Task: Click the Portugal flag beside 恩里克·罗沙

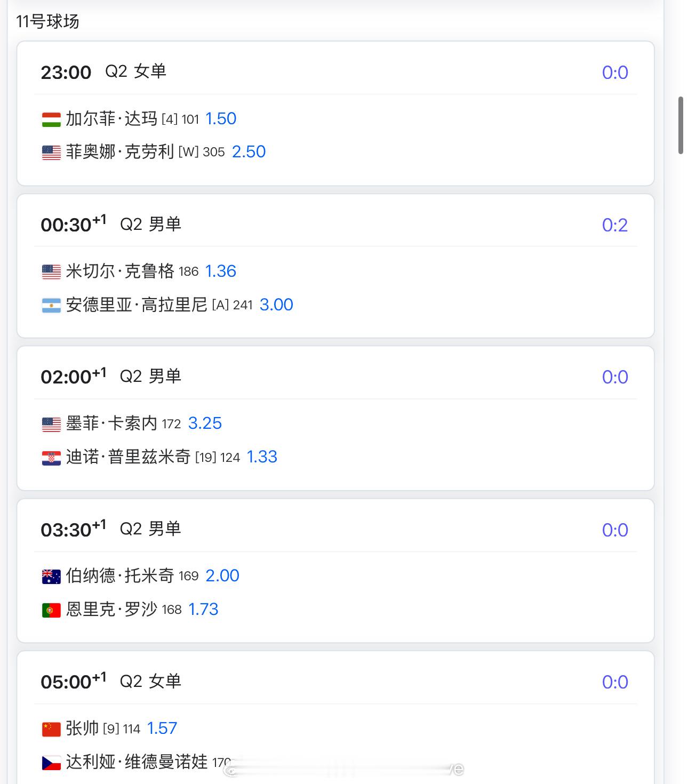Action: tap(51, 610)
